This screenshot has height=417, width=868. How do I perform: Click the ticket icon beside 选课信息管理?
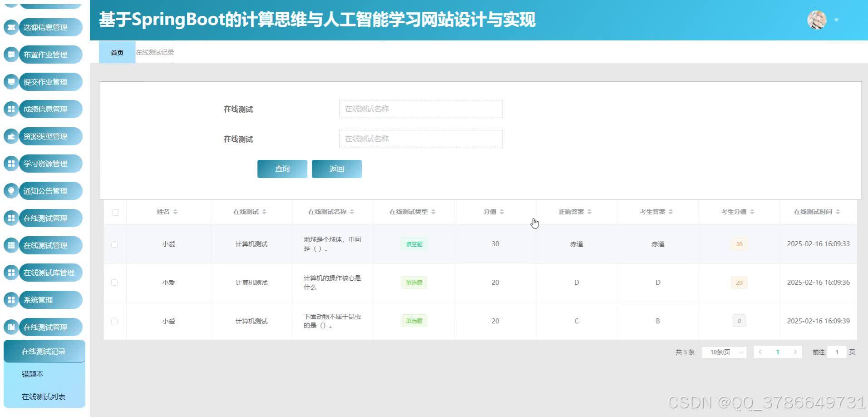click(x=11, y=27)
